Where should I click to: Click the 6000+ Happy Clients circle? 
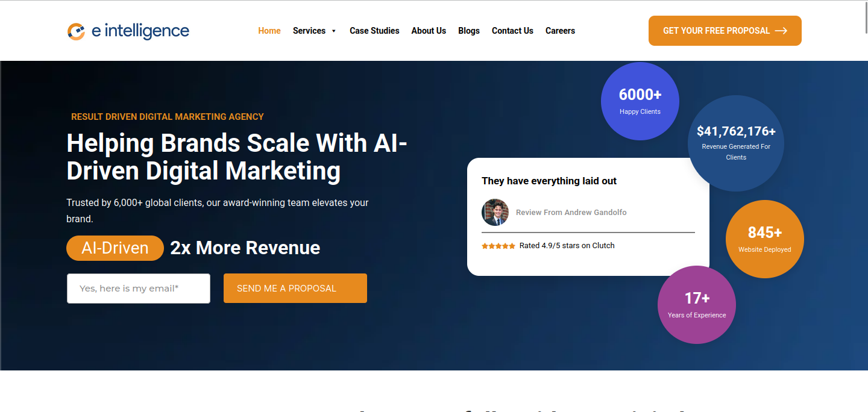[x=640, y=101]
